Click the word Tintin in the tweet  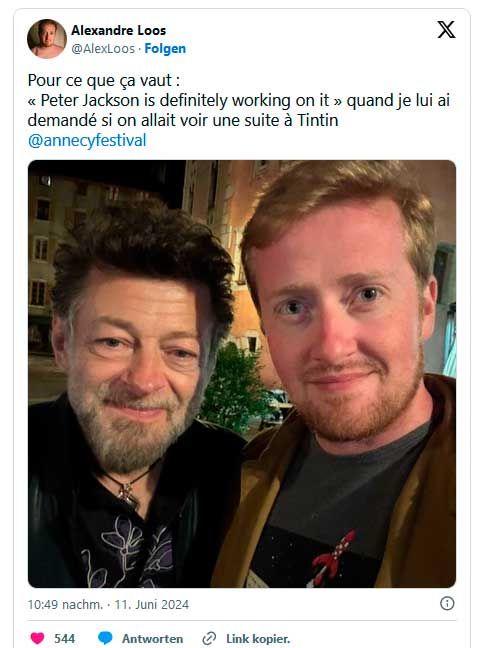(x=317, y=120)
